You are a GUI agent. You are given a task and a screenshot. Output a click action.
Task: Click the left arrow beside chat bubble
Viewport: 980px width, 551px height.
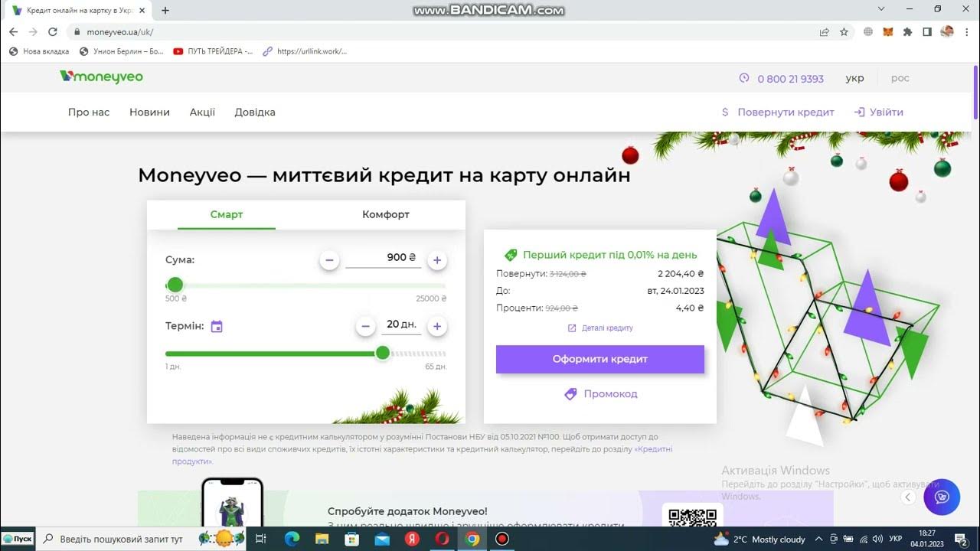(908, 497)
